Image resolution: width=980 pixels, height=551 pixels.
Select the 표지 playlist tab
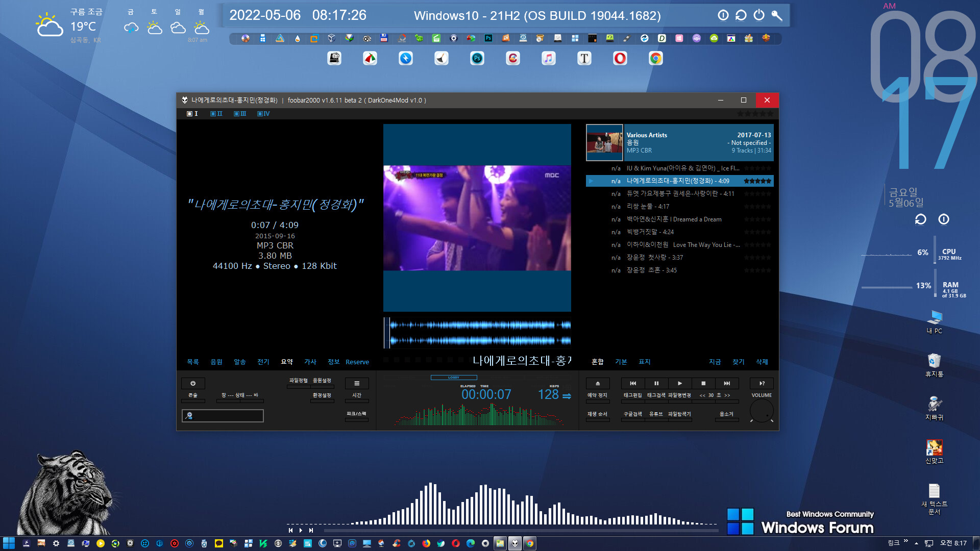(645, 362)
